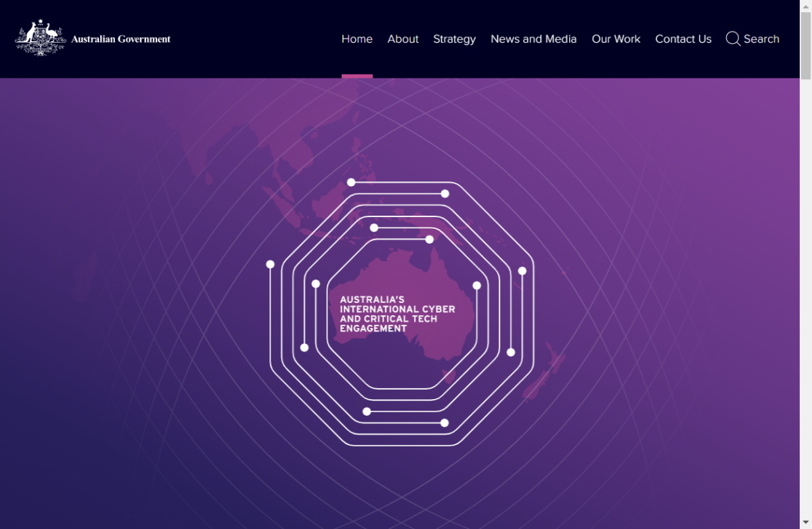The image size is (812, 529).
Task: Click the Australian Government wordmark
Action: [121, 39]
